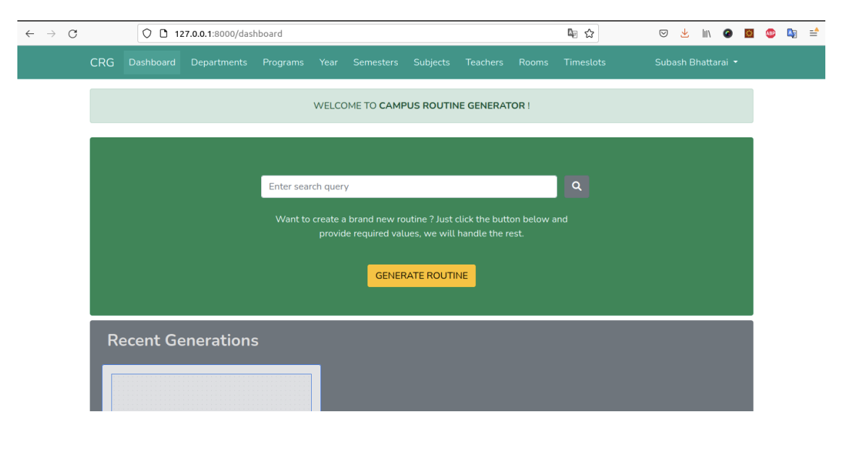Click the round dark color-wheel extension icon

point(728,33)
